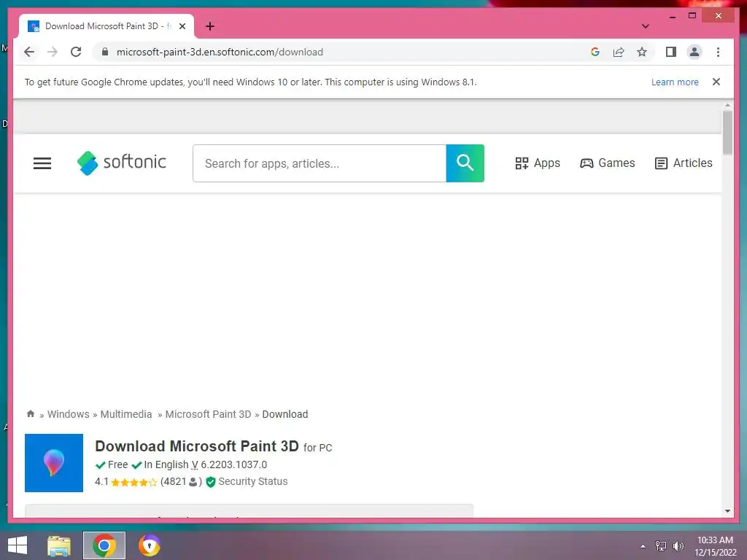Open the Learn more link

click(x=675, y=82)
